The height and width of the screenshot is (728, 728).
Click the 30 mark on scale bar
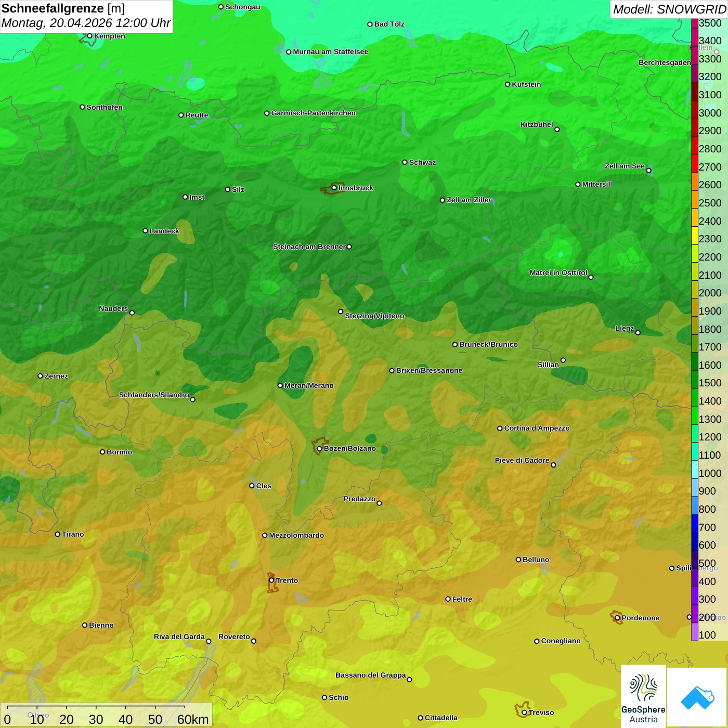(96, 719)
